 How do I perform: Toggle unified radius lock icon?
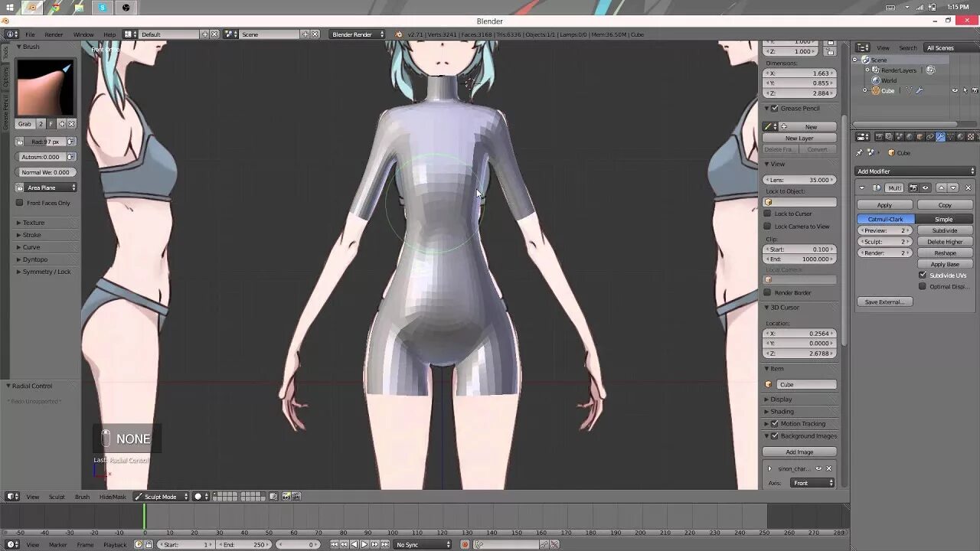20,142
